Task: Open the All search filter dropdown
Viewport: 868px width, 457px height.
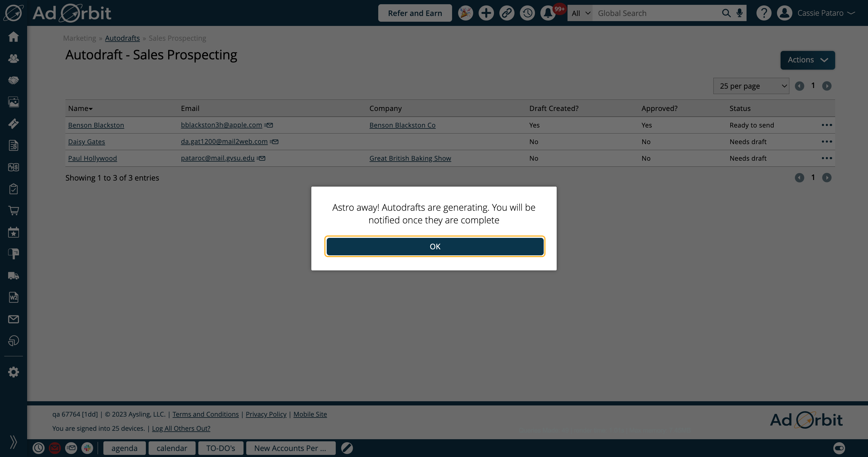Action: coord(580,13)
